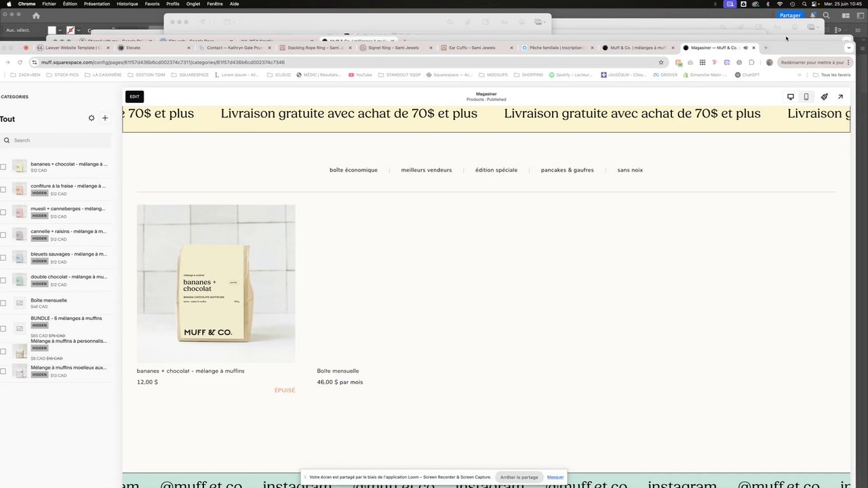The height and width of the screenshot is (488, 868).
Task: Open Bluetooth status menu
Action: 768,4
